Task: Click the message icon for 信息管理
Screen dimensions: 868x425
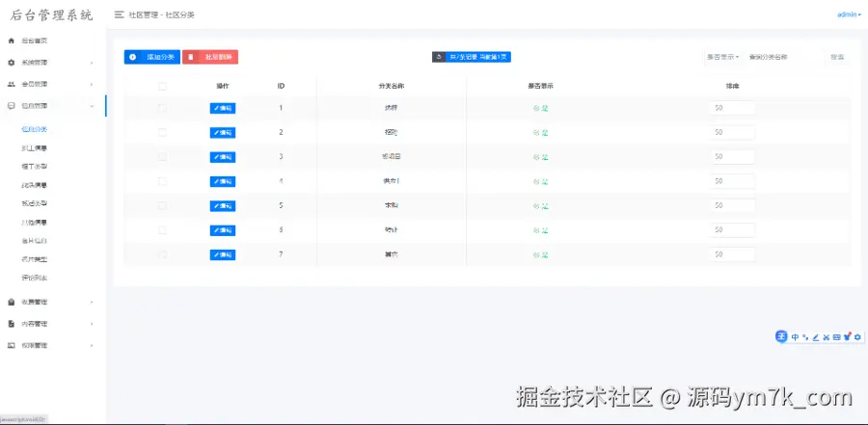Action: pyautogui.click(x=11, y=106)
